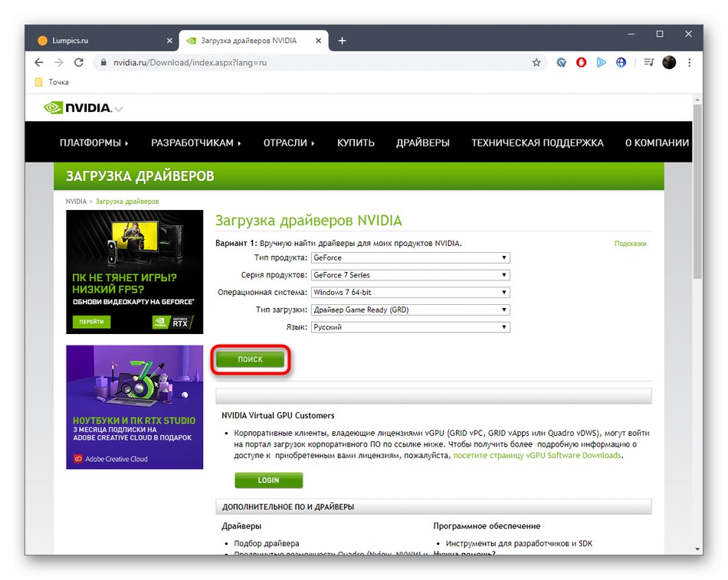The image size is (728, 580).
Task: Open a new tab with plus icon
Action: tap(343, 41)
